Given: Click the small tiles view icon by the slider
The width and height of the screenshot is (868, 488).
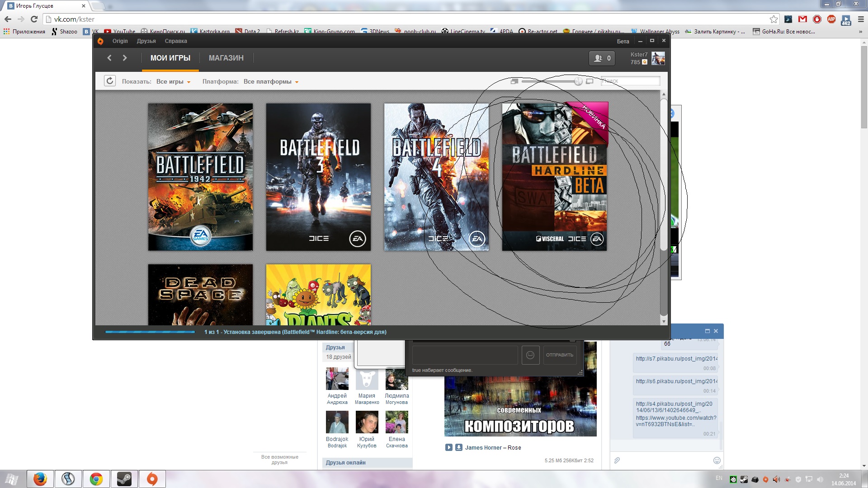Looking at the screenshot, I should point(514,81).
